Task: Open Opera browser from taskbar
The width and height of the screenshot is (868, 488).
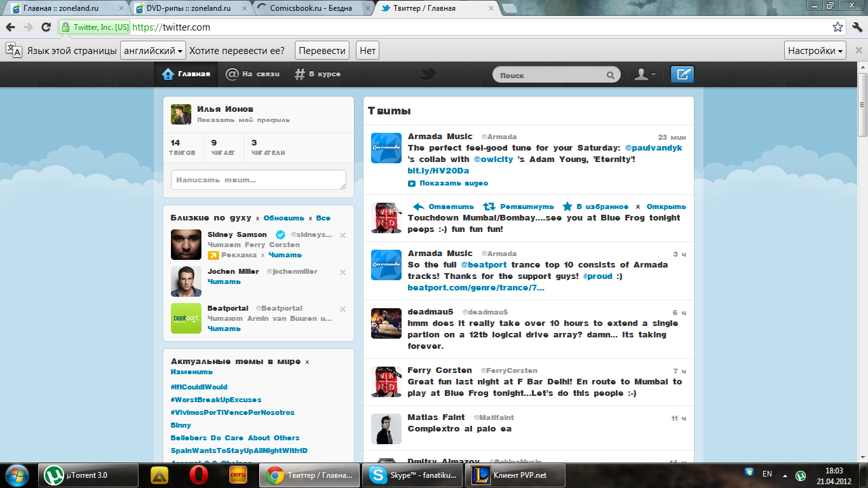Action: (x=200, y=475)
